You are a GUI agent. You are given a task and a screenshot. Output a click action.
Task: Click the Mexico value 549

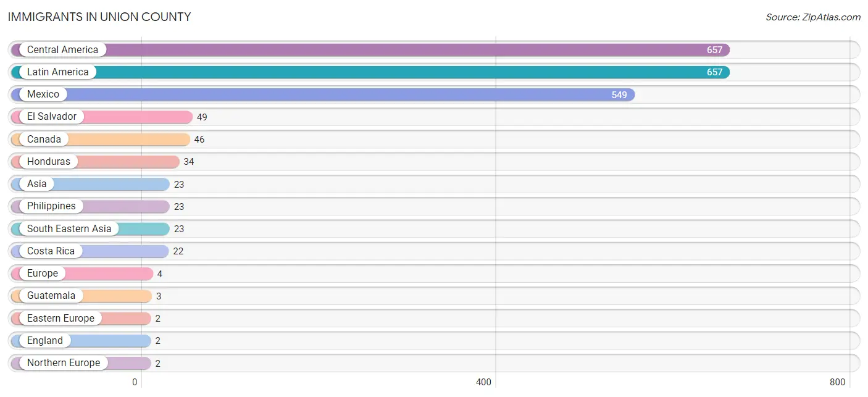(619, 95)
